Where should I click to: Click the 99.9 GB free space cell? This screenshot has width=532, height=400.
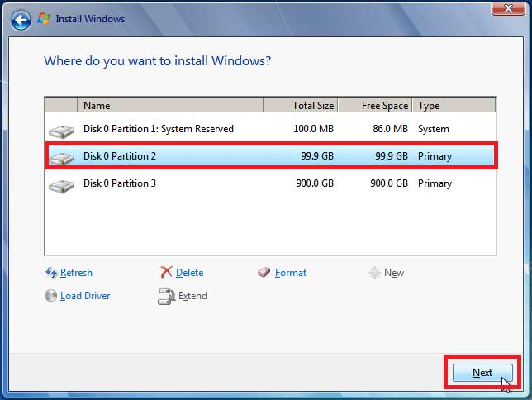click(x=392, y=156)
